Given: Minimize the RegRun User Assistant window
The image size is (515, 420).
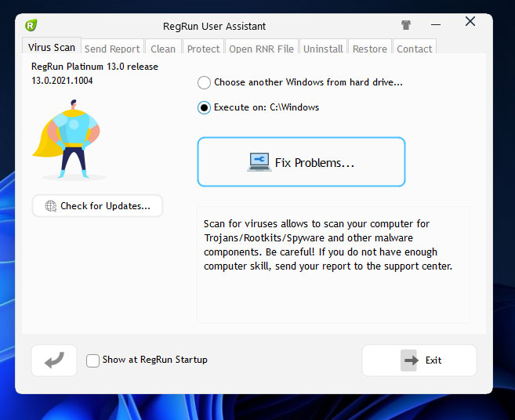Looking at the screenshot, I should click(x=436, y=24).
